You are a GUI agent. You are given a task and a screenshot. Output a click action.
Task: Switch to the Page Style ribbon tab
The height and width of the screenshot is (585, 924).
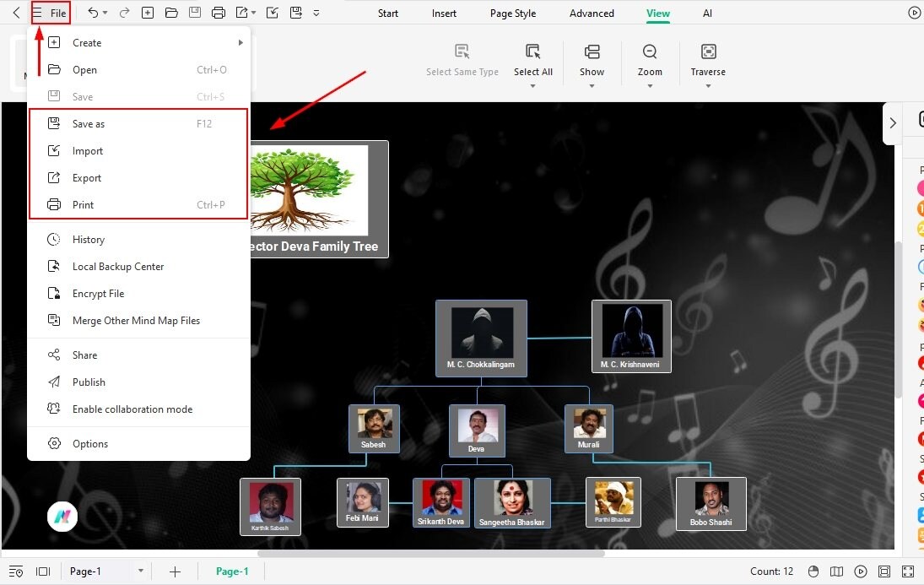pyautogui.click(x=512, y=13)
